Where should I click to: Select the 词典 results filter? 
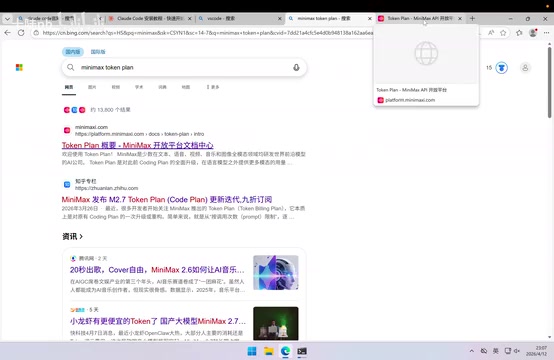(x=162, y=87)
